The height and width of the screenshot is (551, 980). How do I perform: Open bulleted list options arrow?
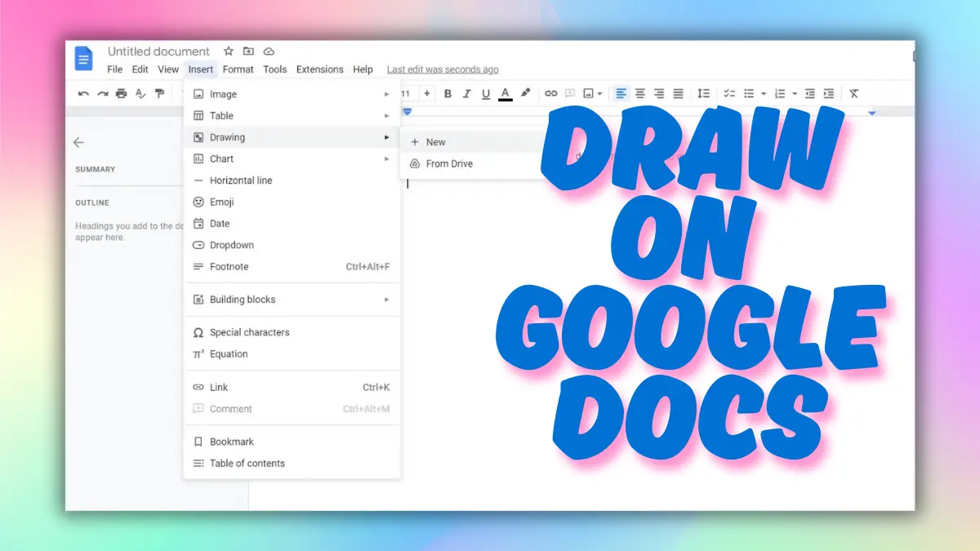[764, 94]
